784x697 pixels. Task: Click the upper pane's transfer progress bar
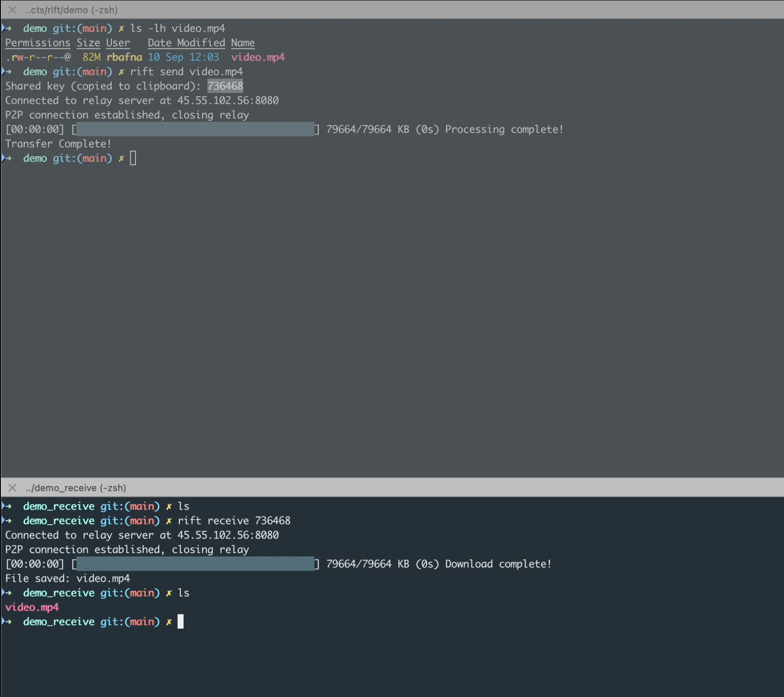(x=196, y=129)
